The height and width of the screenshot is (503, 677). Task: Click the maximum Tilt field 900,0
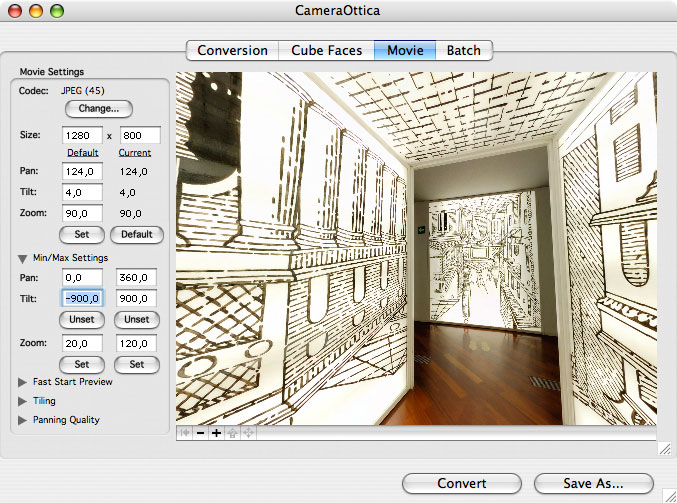(x=136, y=298)
